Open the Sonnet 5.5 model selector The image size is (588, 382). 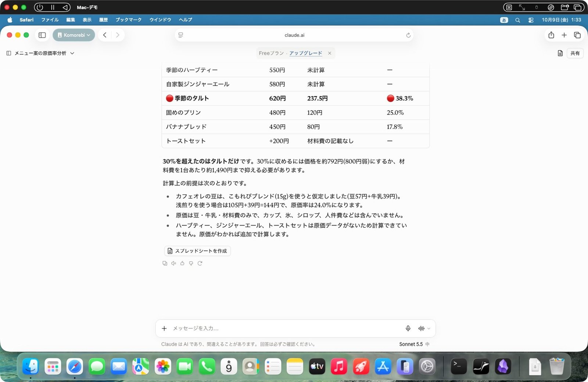414,345
